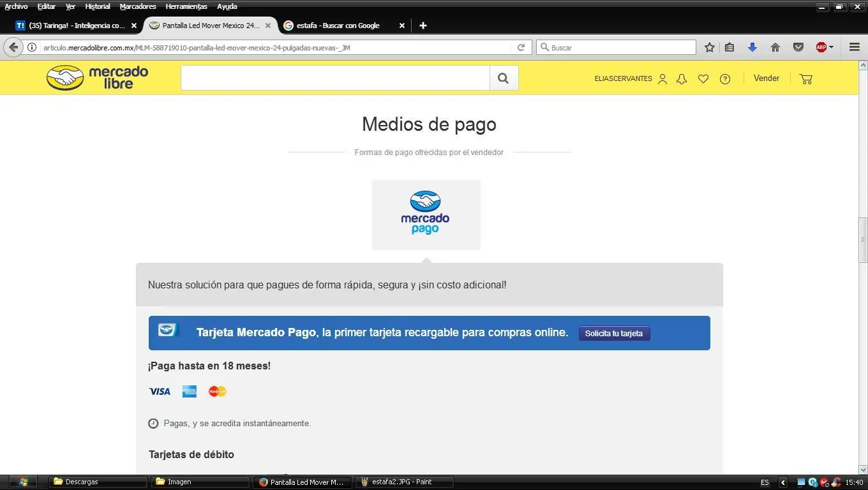Click the ES language indicator in taskbar

pos(765,482)
